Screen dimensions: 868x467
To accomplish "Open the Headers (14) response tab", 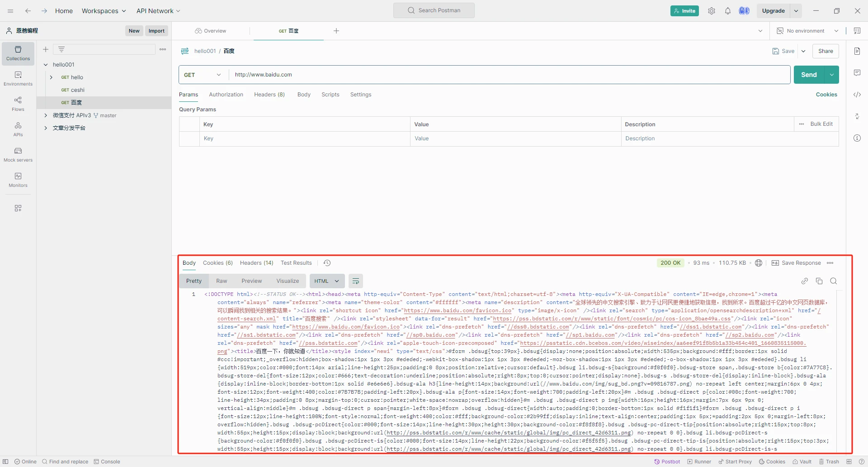I will (x=257, y=263).
